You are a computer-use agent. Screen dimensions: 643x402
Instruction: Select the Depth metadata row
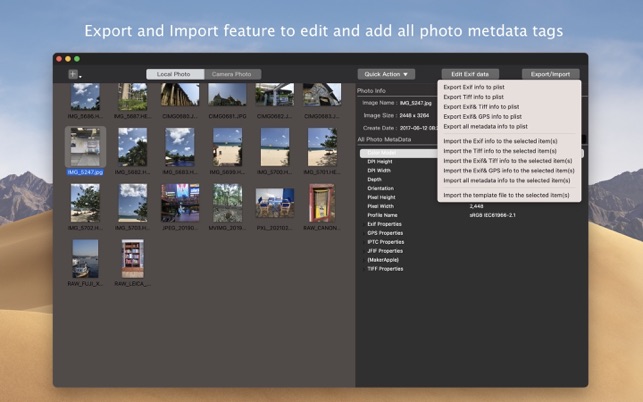pos(374,180)
